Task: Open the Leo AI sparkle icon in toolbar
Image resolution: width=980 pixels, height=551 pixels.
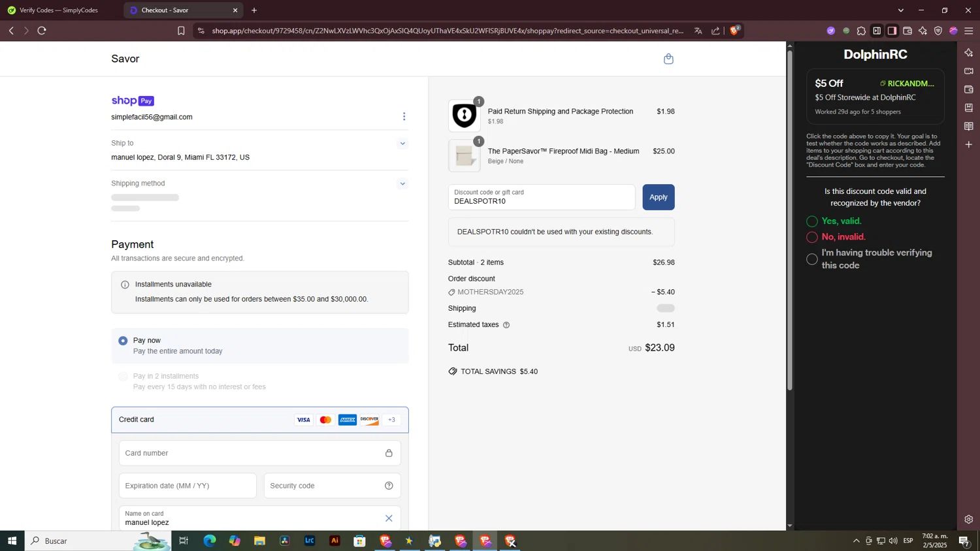Action: 923,31
